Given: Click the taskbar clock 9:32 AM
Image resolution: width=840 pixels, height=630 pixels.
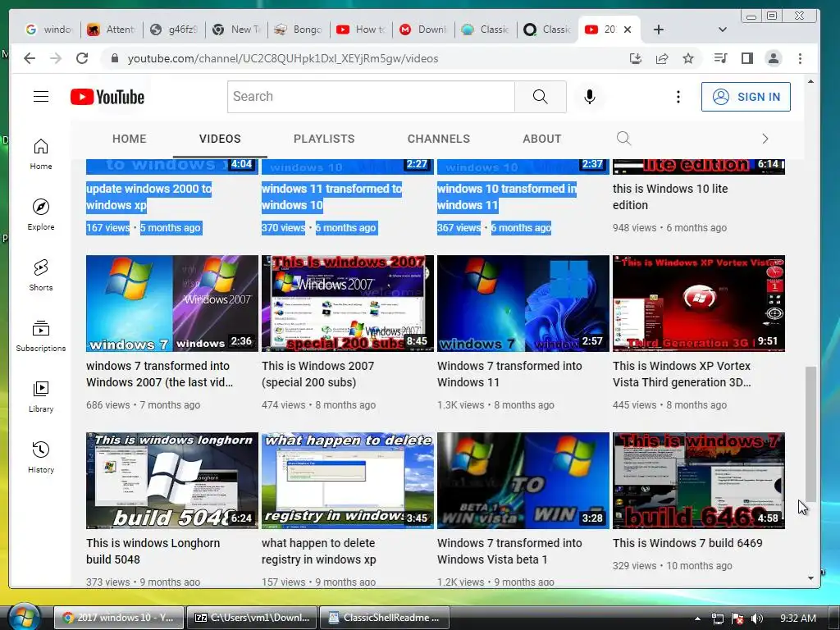Looking at the screenshot, I should (798, 619).
